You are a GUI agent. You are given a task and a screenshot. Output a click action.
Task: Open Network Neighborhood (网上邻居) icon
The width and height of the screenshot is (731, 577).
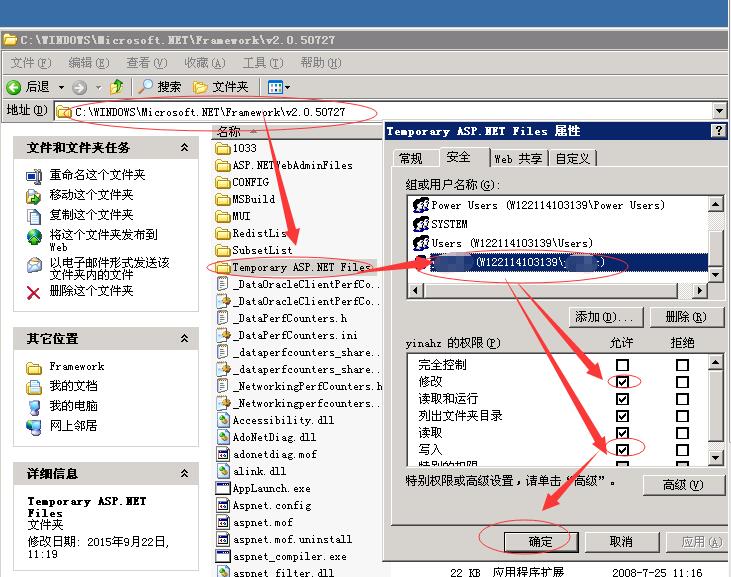[x=34, y=426]
